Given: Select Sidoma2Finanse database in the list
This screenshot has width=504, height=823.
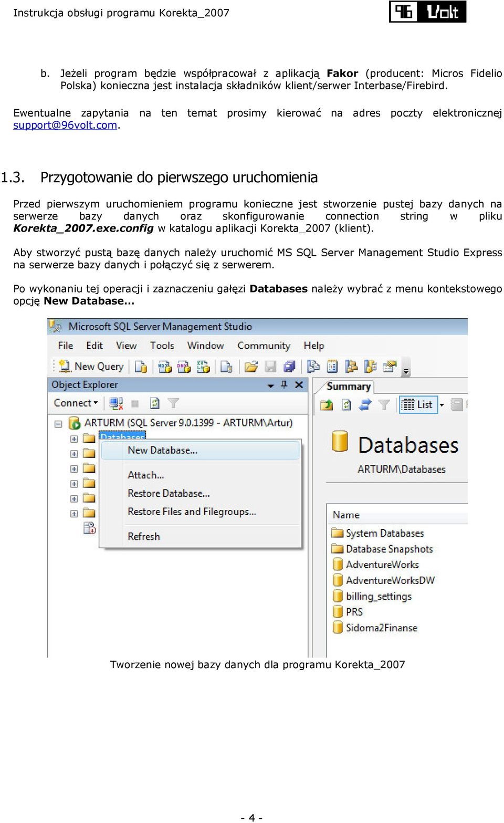Looking at the screenshot, I should (x=375, y=628).
